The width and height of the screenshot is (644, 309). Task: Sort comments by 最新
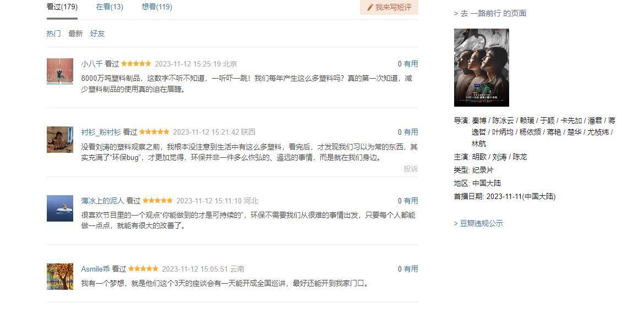[75, 34]
